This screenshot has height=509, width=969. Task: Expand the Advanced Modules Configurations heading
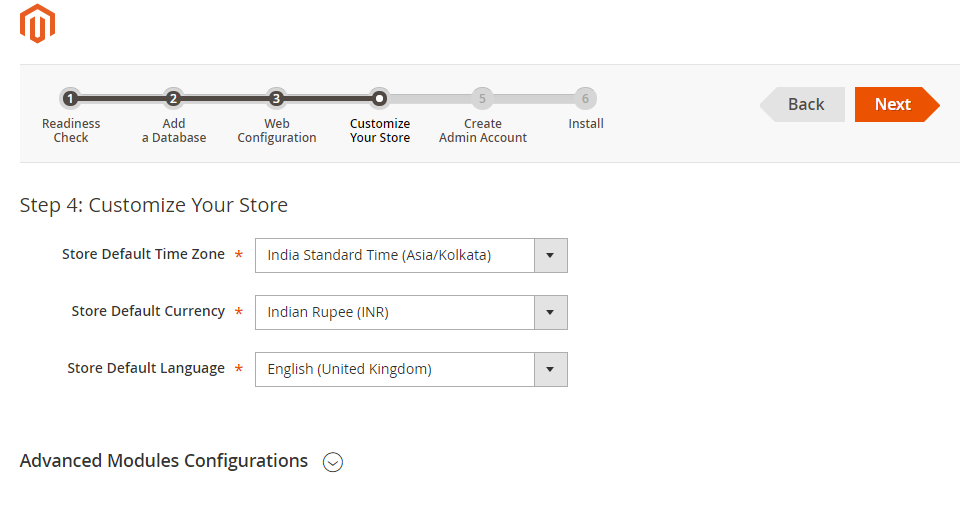[x=164, y=461]
